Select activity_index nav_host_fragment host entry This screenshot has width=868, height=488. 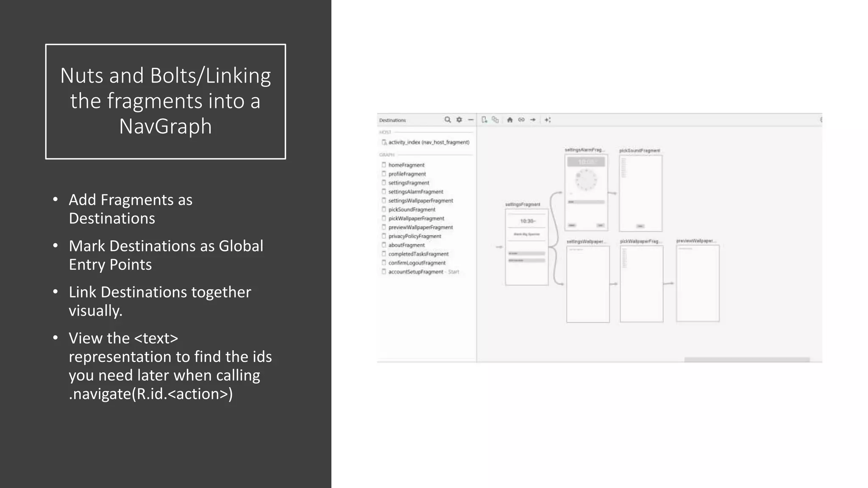pos(428,142)
